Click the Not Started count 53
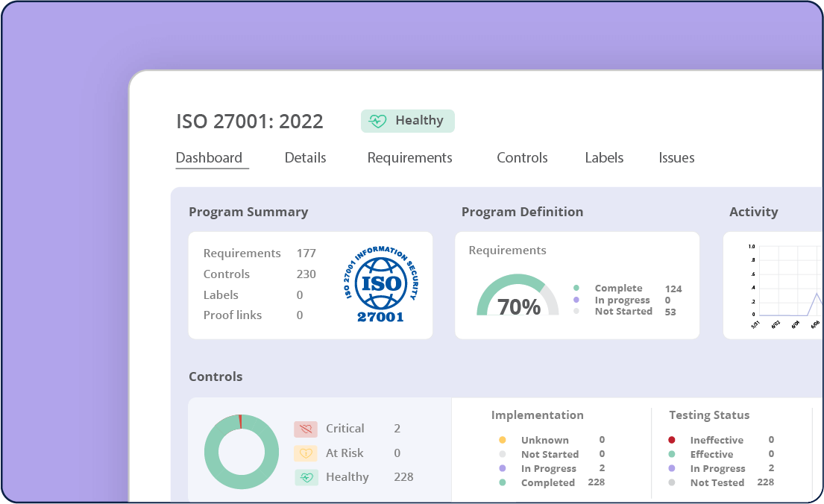 pyautogui.click(x=670, y=312)
